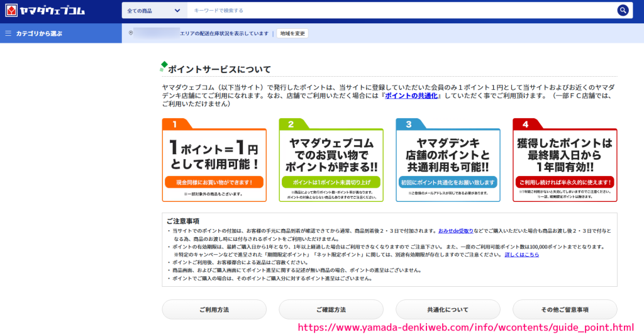Click the キーワードで検索する search field

tap(401, 11)
